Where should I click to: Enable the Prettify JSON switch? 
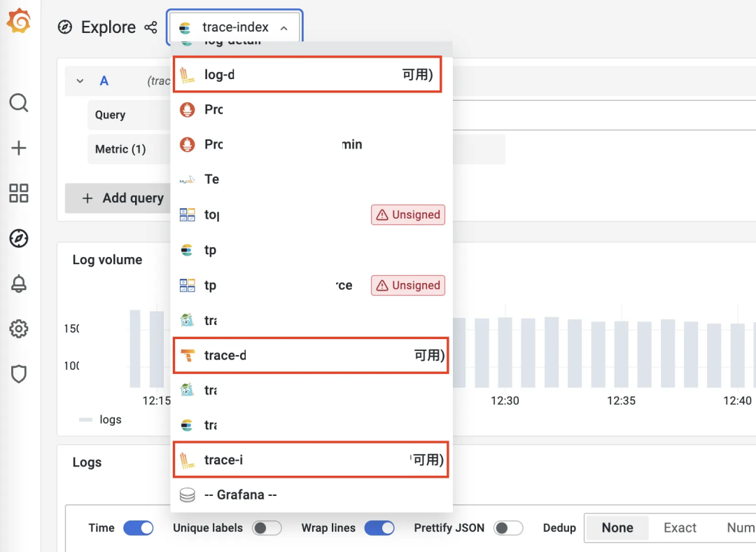(x=509, y=528)
